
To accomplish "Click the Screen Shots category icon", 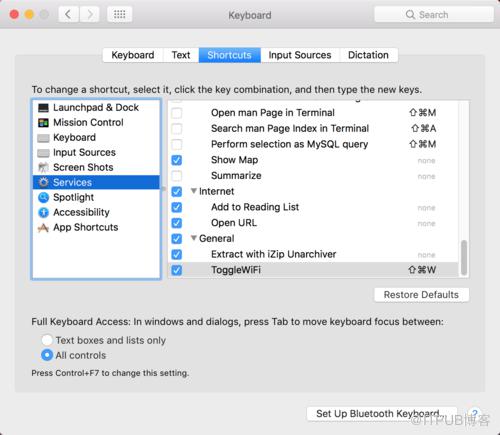I will coord(43,167).
